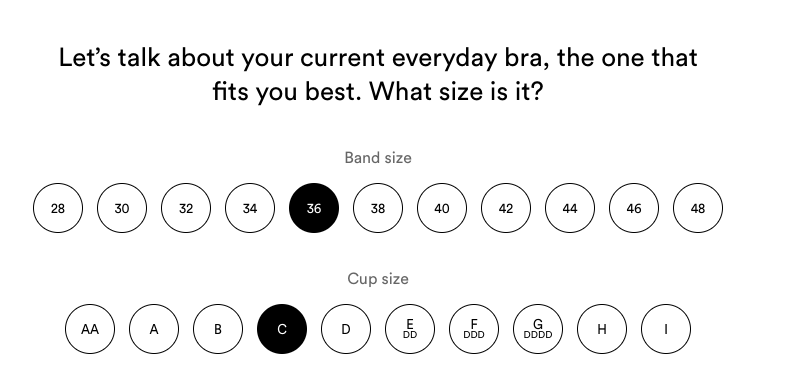Click the selected 36 band size
This screenshot has height=392, width=795.
(x=314, y=208)
